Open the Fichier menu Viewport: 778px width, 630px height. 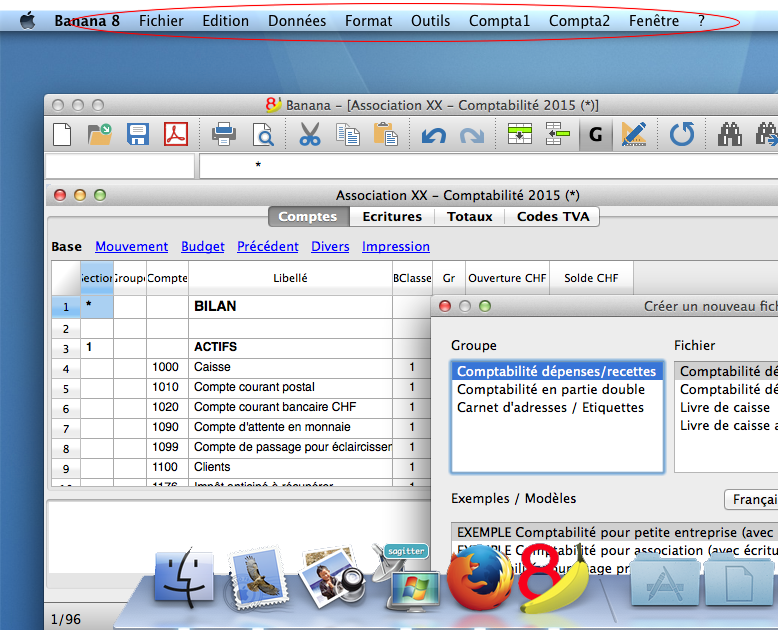[x=161, y=21]
